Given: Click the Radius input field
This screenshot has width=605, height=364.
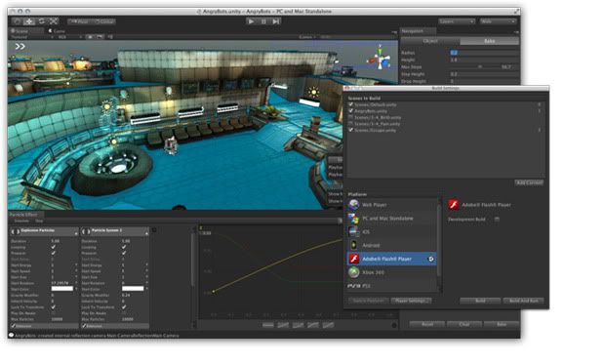Looking at the screenshot, I should [x=484, y=53].
